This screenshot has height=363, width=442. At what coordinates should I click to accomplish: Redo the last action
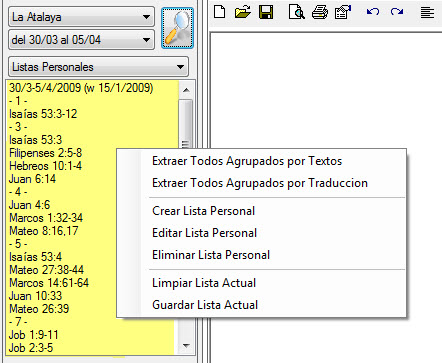point(397,12)
